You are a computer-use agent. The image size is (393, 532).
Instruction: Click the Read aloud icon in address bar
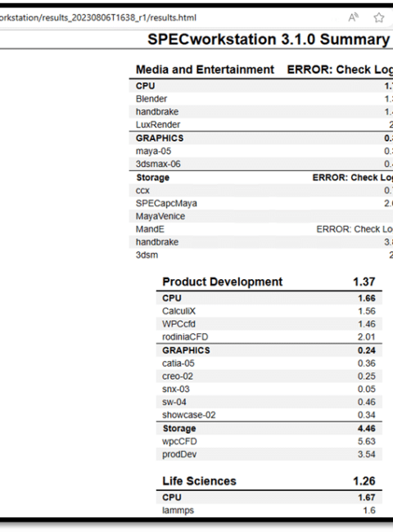point(354,17)
